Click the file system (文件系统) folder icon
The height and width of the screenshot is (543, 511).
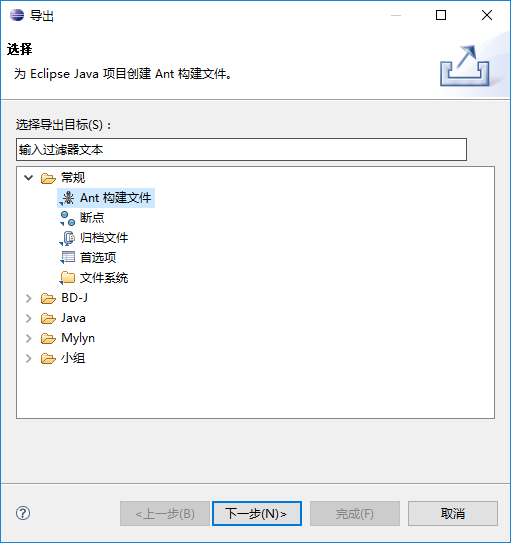click(68, 278)
